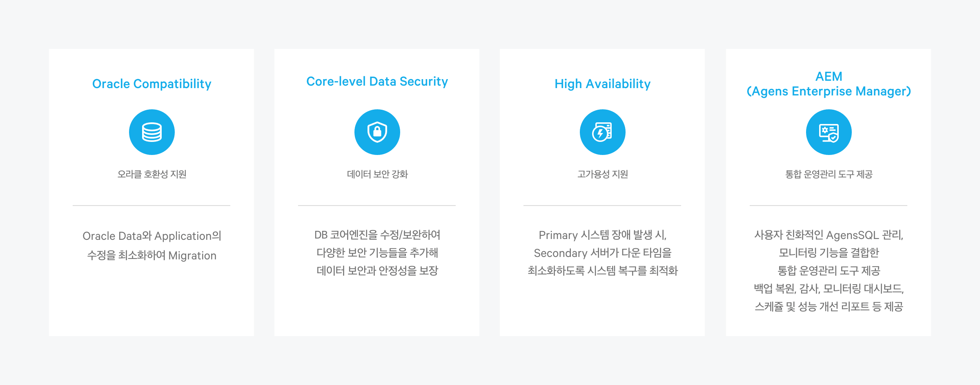The width and height of the screenshot is (980, 385).
Task: Click the Secondary 서버가 다운 타임을 text
Action: pos(603,253)
